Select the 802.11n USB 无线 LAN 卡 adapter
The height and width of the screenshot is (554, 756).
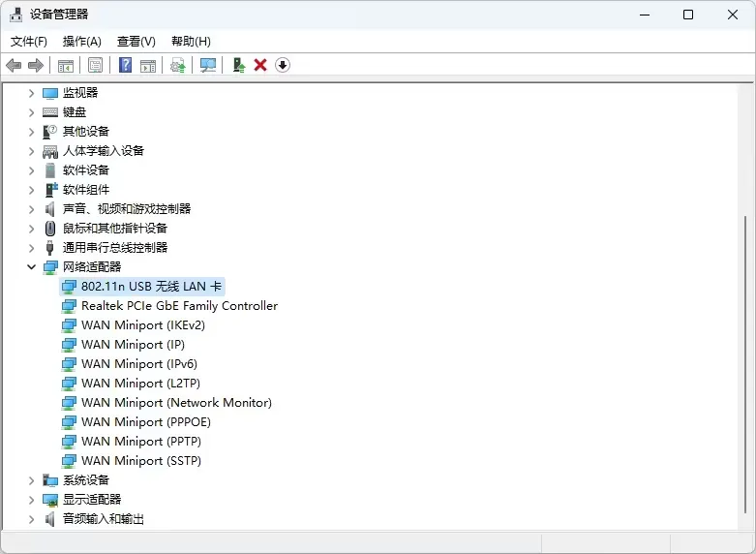click(152, 287)
